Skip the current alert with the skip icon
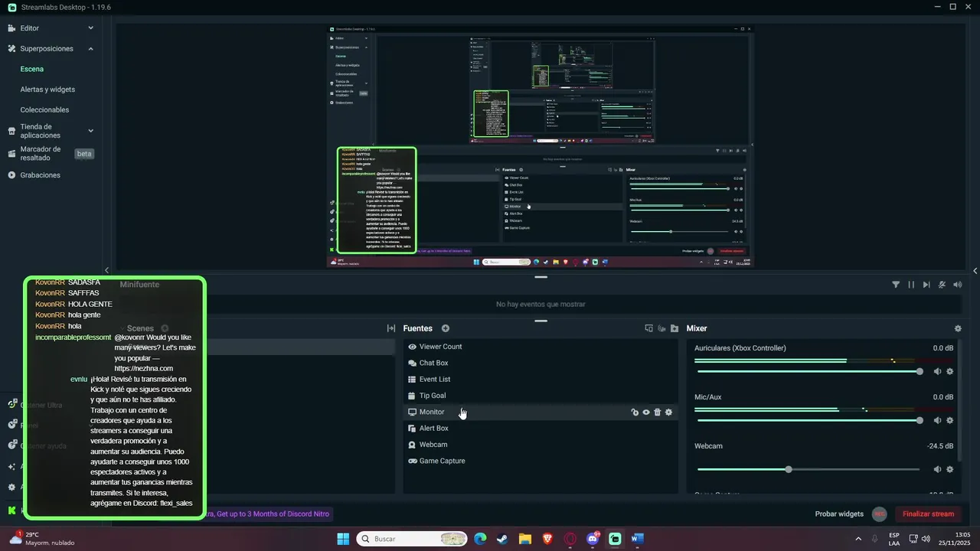Viewport: 980px width, 551px height. click(x=926, y=285)
